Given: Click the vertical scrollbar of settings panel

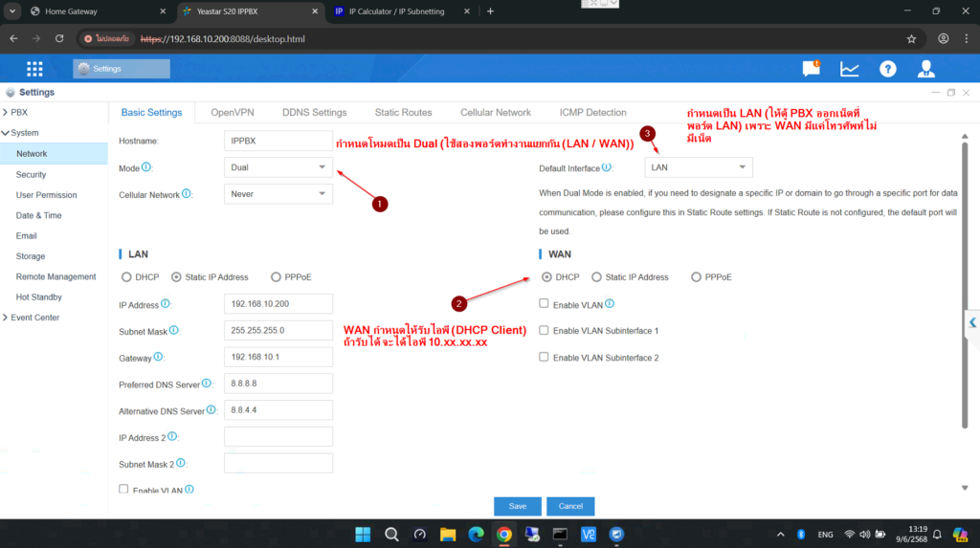Looking at the screenshot, I should point(965,285).
